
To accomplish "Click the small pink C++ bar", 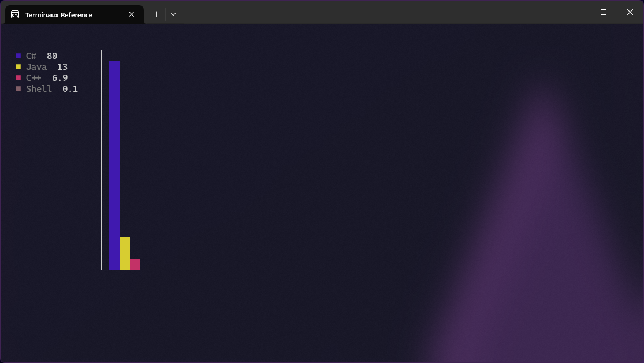I will tap(135, 264).
